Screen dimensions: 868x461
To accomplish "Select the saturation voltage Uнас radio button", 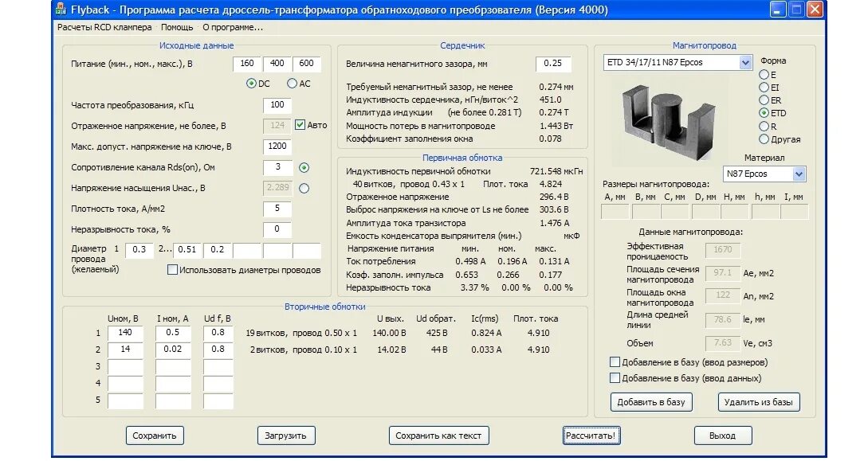I will (x=304, y=189).
